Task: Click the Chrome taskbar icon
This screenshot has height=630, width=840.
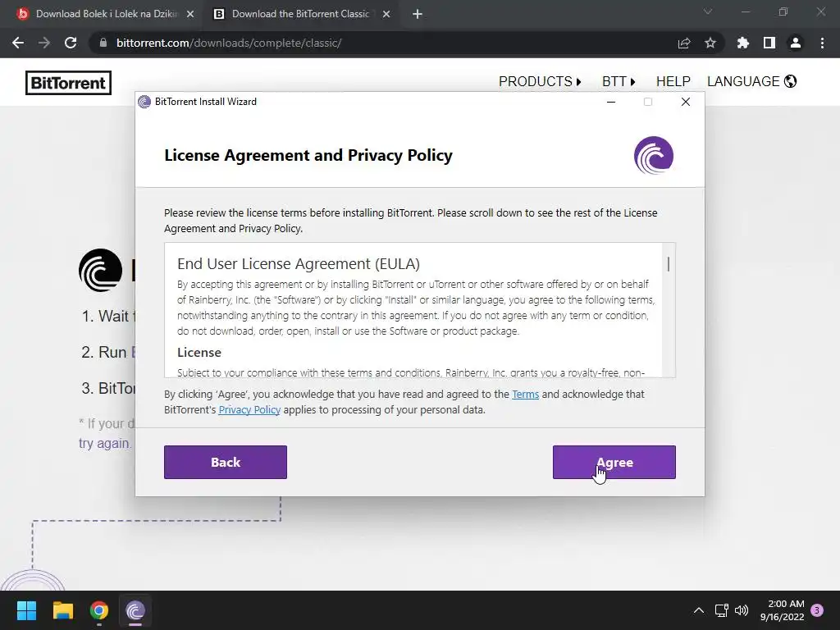Action: click(x=99, y=610)
